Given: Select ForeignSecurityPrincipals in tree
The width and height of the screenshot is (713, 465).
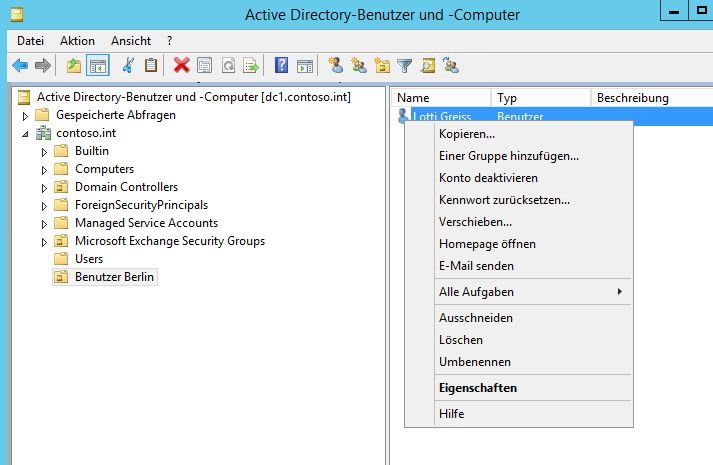Looking at the screenshot, I should coord(141,205).
